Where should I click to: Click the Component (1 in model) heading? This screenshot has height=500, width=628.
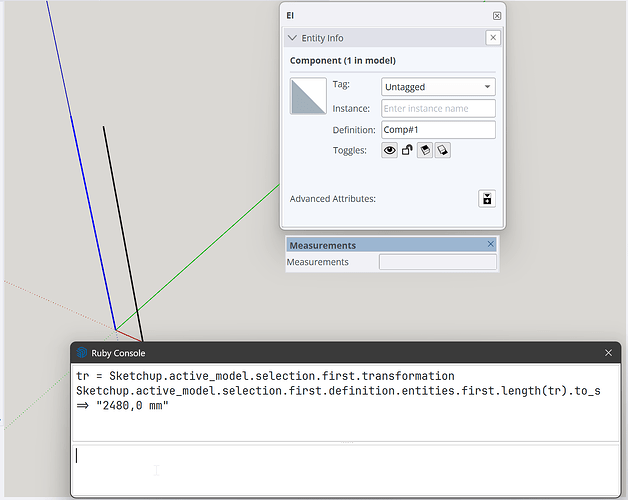click(343, 60)
